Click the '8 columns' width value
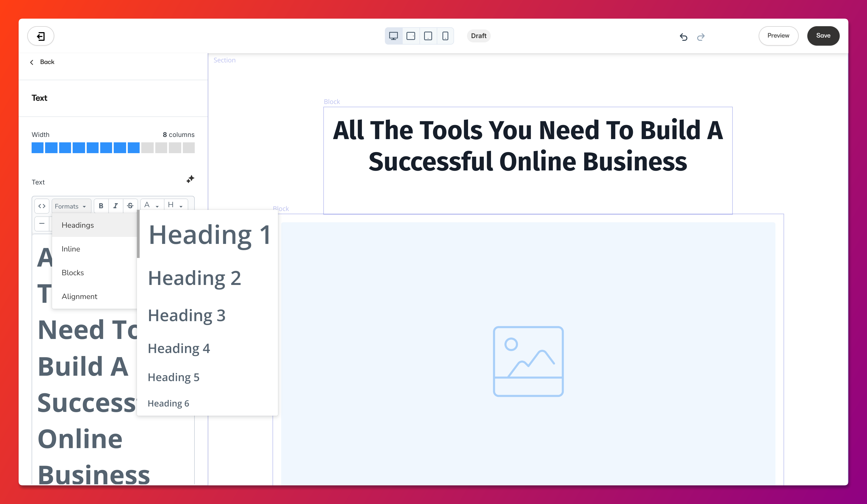Screen dimensions: 867x504 (x=179, y=135)
